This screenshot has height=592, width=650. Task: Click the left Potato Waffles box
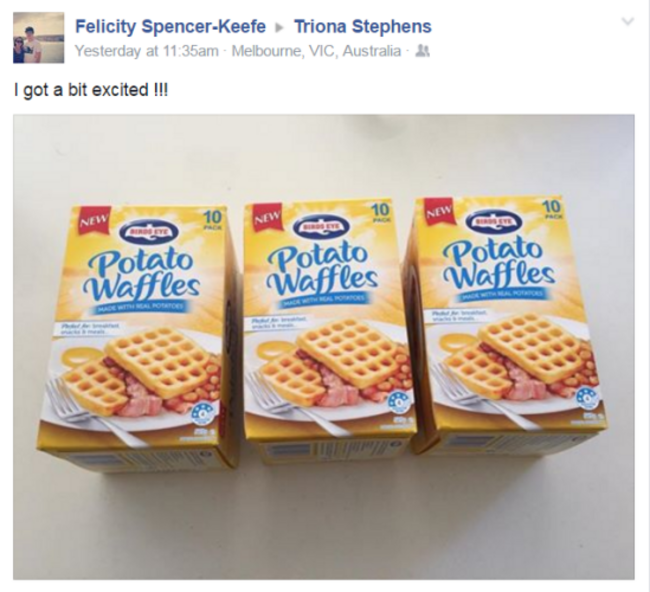(x=137, y=336)
